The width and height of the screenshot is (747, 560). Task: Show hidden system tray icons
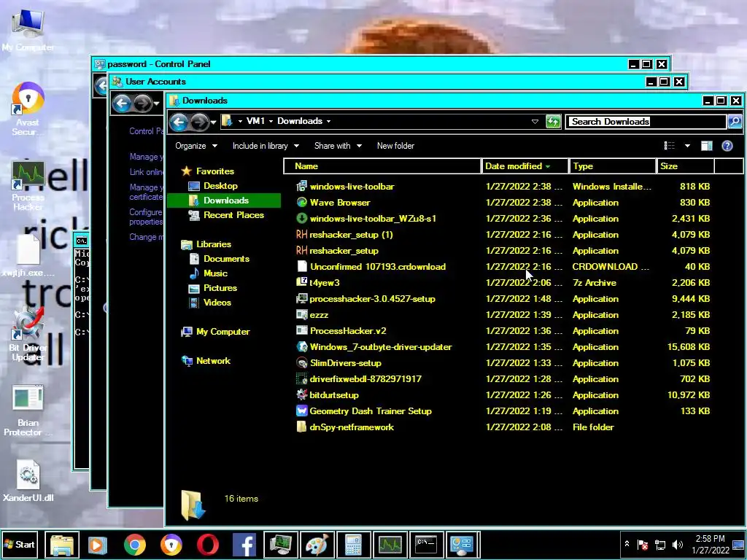627,544
